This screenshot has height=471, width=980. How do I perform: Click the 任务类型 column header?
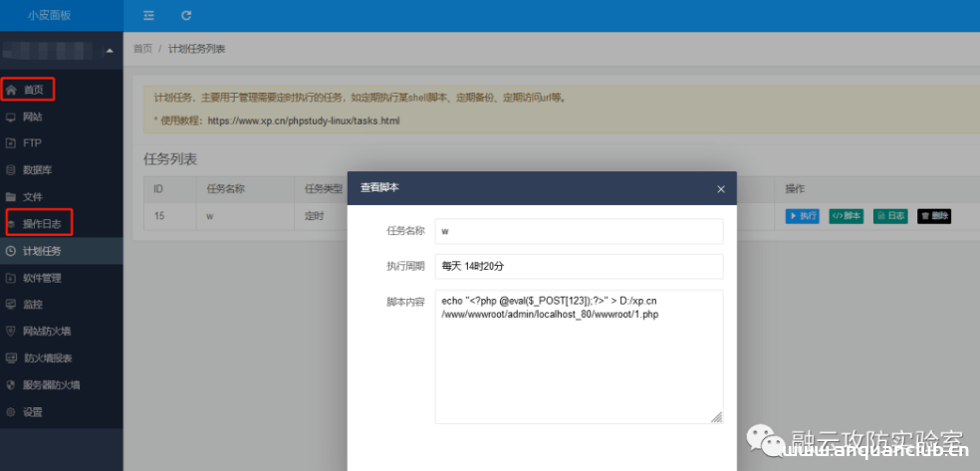[x=323, y=188]
